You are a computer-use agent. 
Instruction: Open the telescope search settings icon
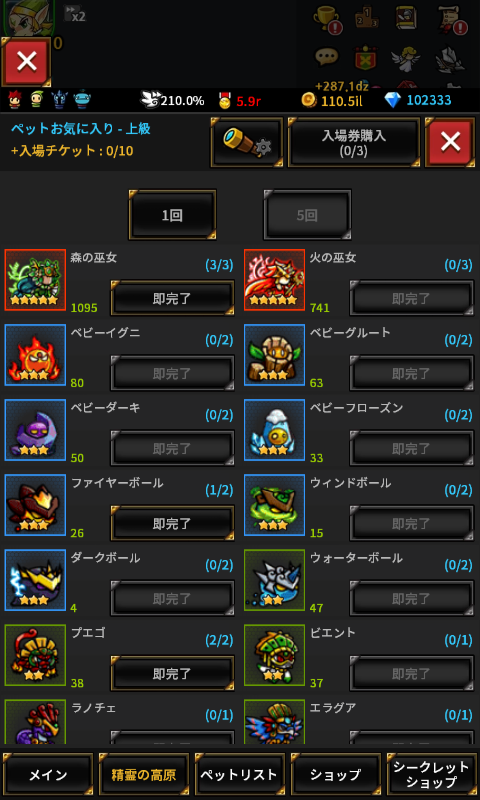246,143
